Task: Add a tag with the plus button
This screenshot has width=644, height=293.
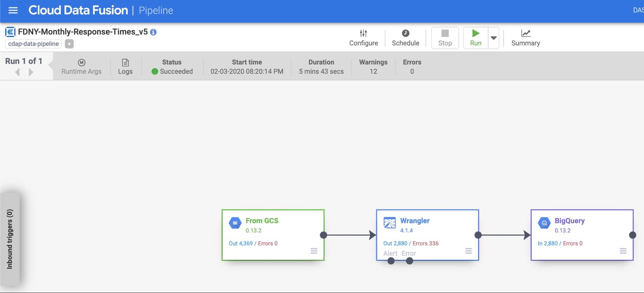Action: click(x=69, y=44)
